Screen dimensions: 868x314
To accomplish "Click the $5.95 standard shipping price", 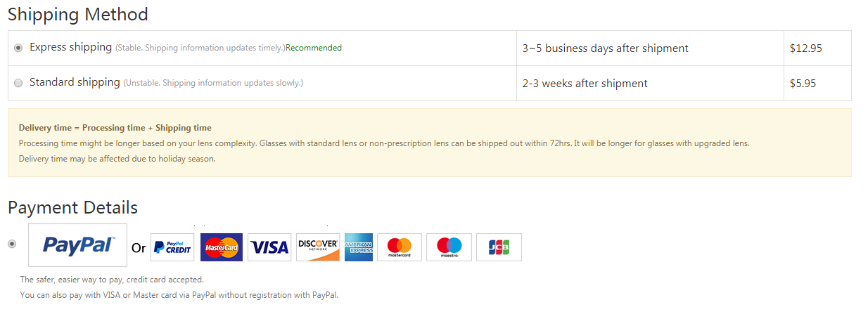I will 803,83.
